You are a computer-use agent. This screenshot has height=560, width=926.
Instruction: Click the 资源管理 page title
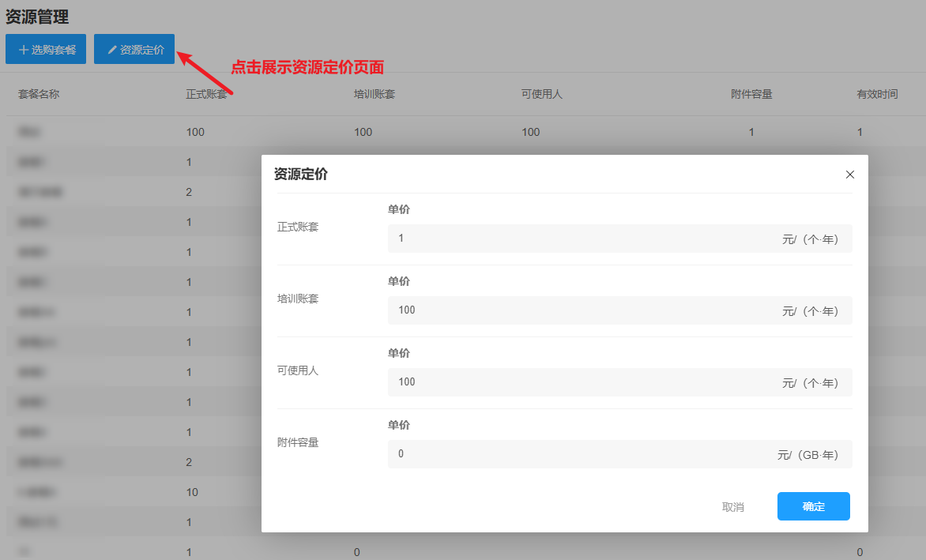(x=36, y=16)
